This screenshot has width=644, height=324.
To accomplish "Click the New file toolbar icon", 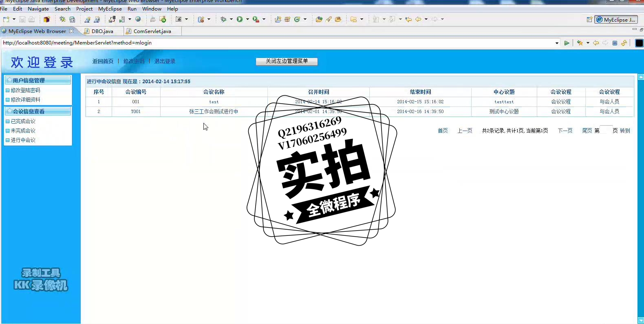I will point(6,19).
